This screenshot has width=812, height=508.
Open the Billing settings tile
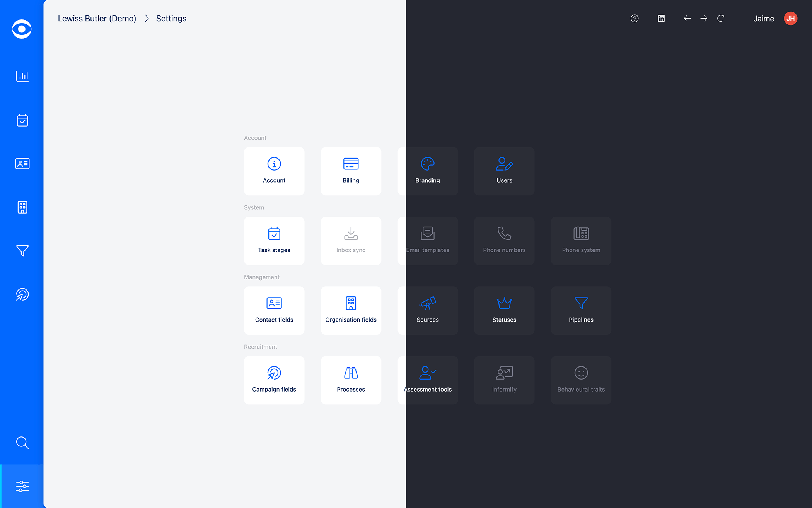pos(351,171)
